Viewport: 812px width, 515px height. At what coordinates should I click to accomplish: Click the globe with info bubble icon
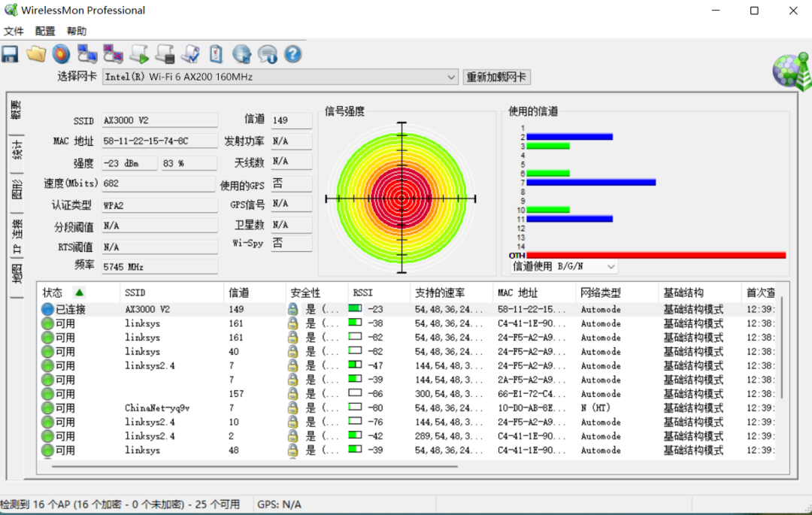click(267, 54)
